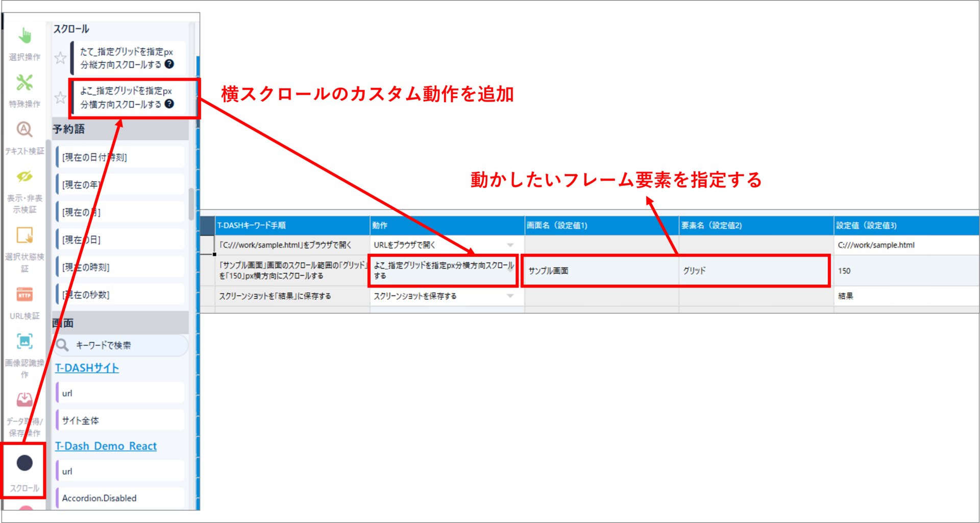Open the テキスト検証 category icon
This screenshot has height=523, width=980.
pos(24,130)
